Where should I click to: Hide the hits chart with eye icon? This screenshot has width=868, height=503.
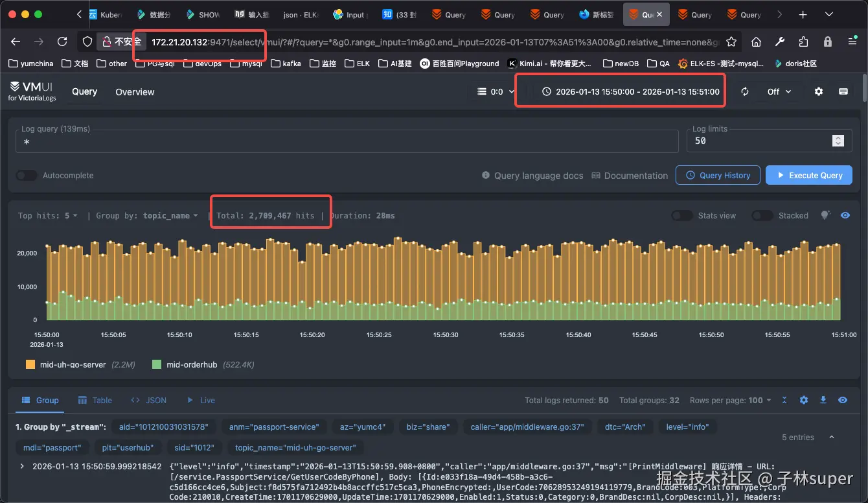coord(845,215)
